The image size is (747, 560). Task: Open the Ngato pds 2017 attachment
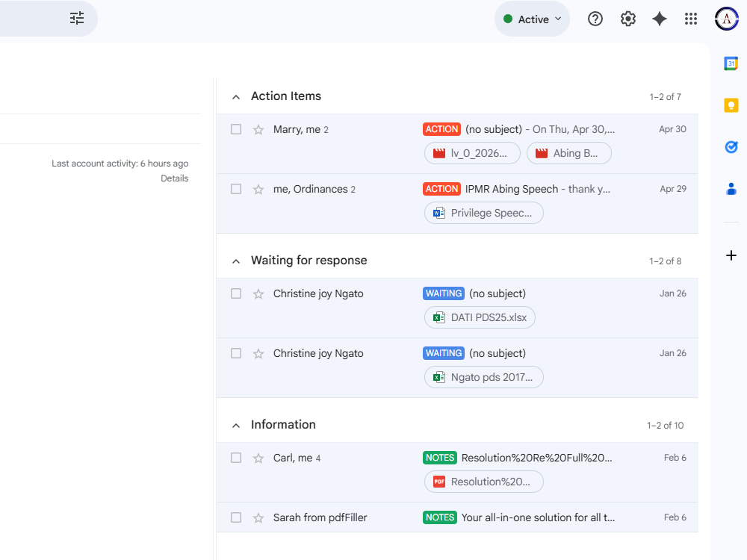483,377
